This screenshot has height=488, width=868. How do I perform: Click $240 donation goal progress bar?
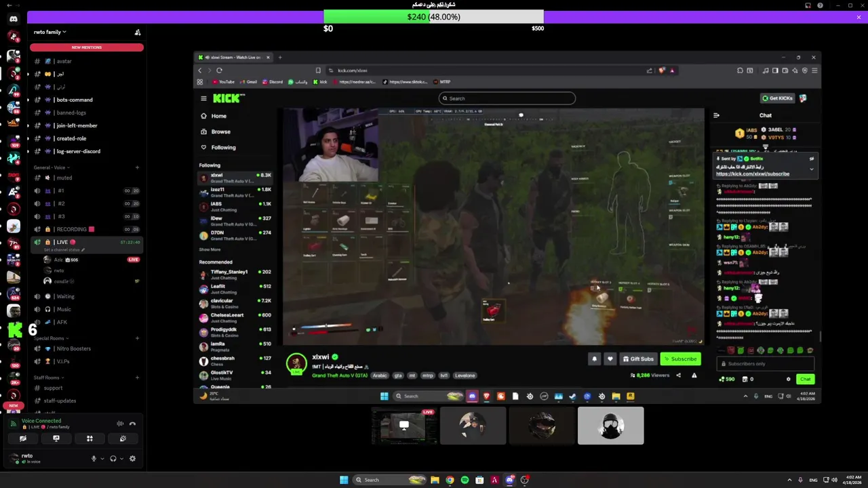433,17
